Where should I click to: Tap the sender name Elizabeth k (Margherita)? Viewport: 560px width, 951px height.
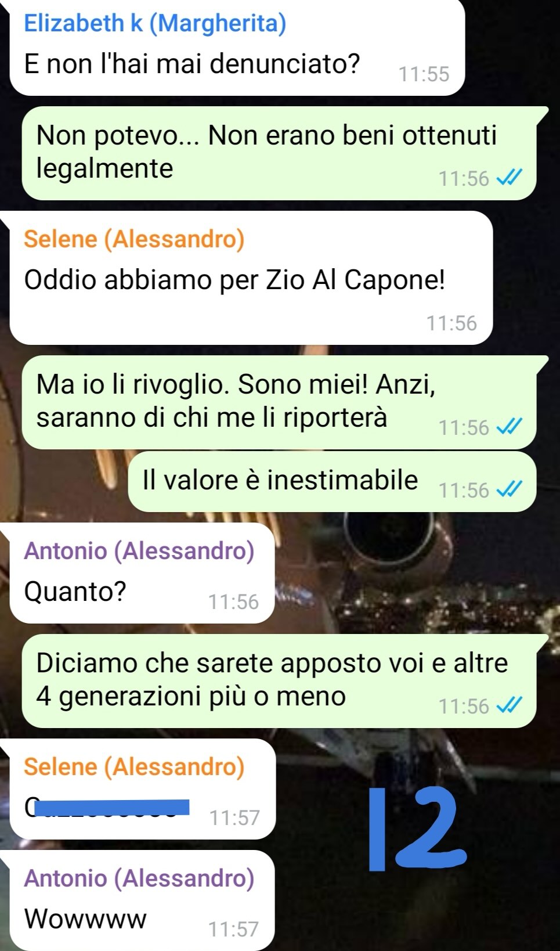pos(155,23)
